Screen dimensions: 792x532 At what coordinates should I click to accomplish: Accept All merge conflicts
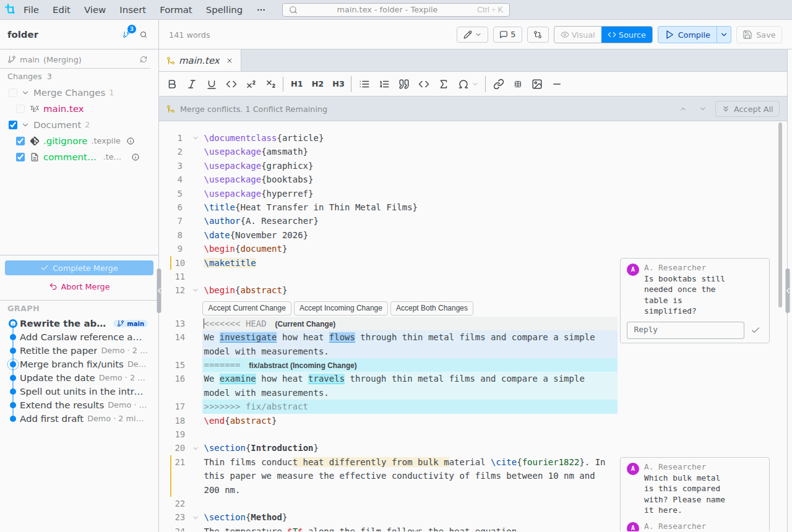[747, 109]
